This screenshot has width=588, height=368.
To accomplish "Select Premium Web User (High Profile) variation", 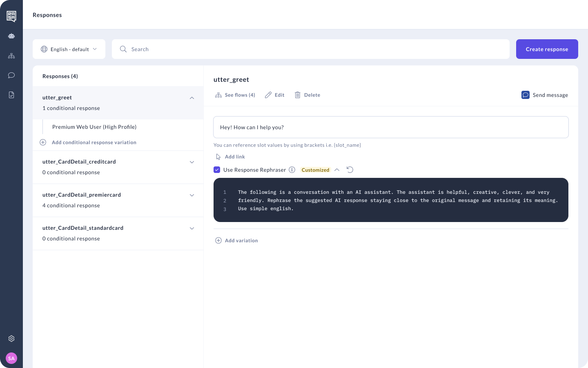I will click(x=94, y=127).
